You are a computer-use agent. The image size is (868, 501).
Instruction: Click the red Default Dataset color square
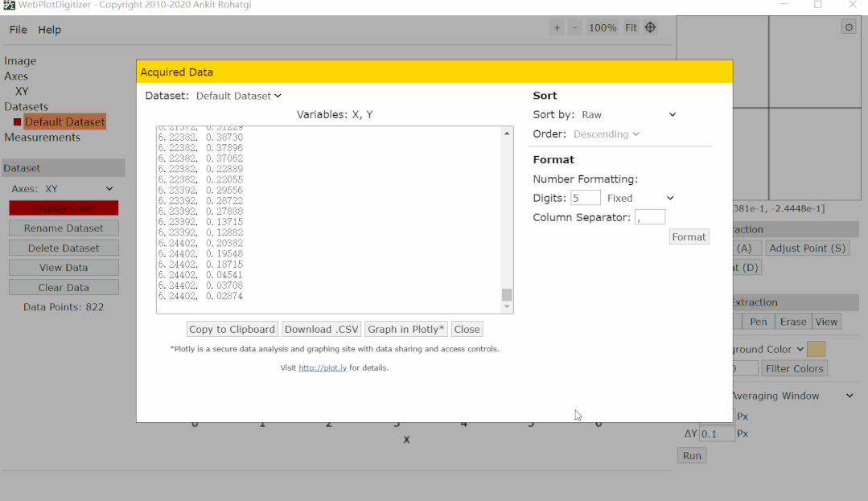tap(17, 122)
